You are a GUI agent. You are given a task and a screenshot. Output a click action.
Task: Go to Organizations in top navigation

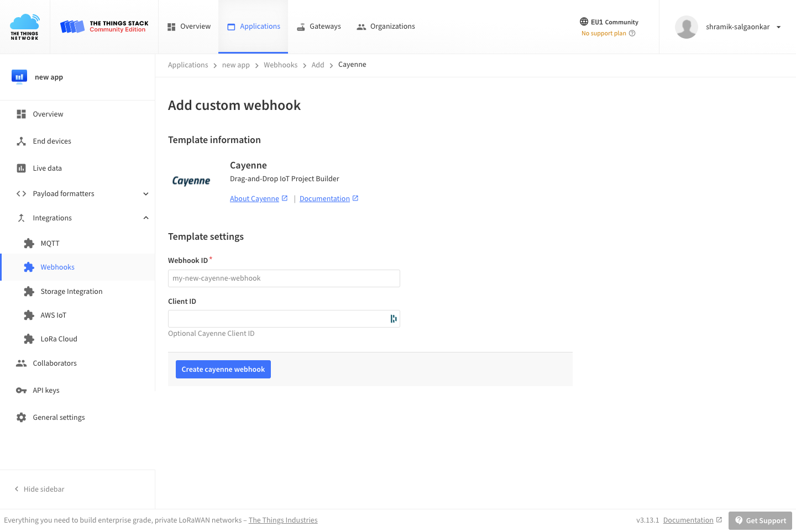tap(386, 27)
